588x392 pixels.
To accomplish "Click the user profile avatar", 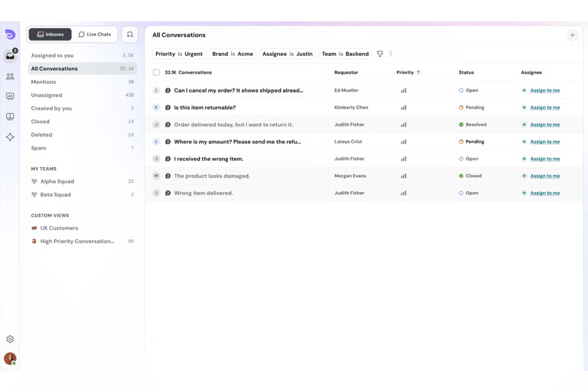I will [x=10, y=359].
